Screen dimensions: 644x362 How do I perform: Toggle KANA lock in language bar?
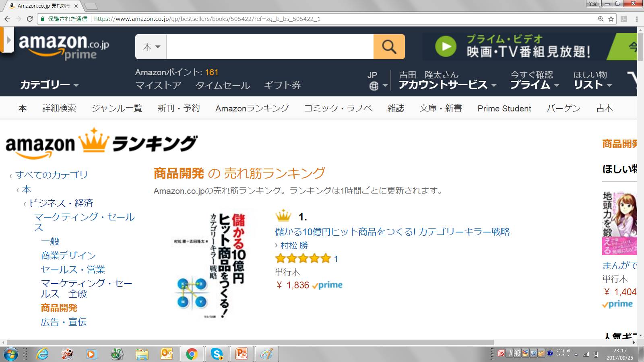(560, 356)
